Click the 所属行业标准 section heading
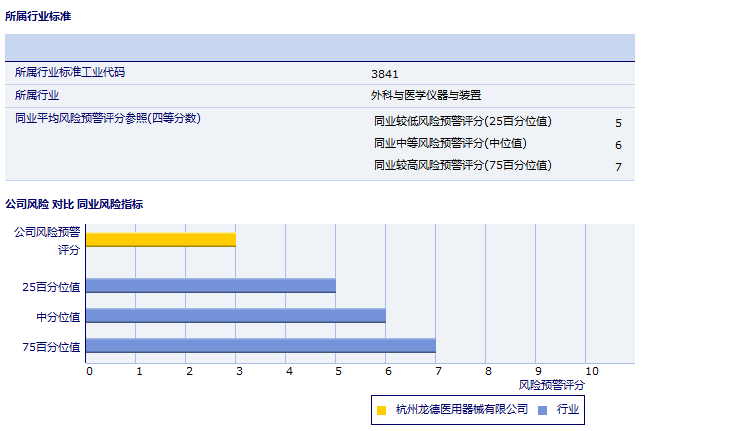The image size is (731, 431). tap(38, 17)
